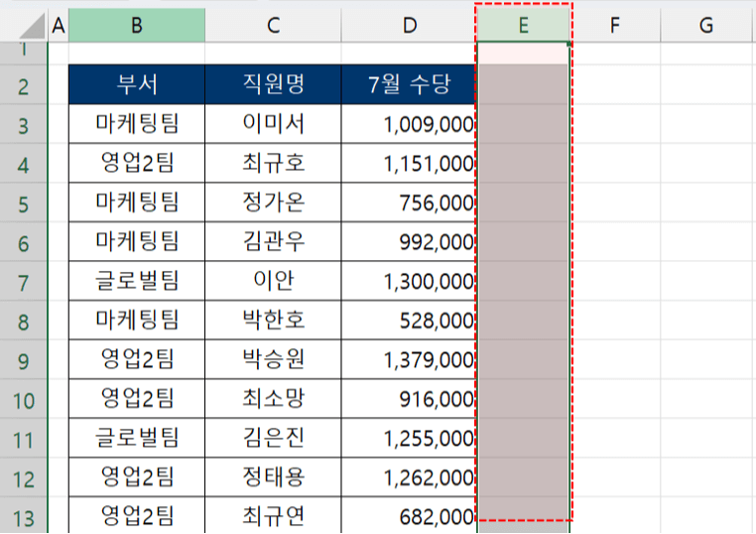Screen dimensions: 756x534
Task: Select column E header
Action: [523, 25]
